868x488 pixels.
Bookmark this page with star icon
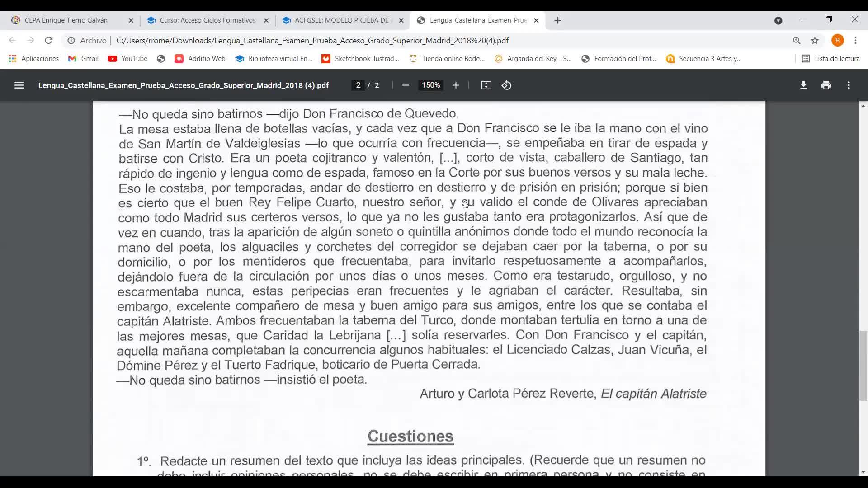[815, 41]
